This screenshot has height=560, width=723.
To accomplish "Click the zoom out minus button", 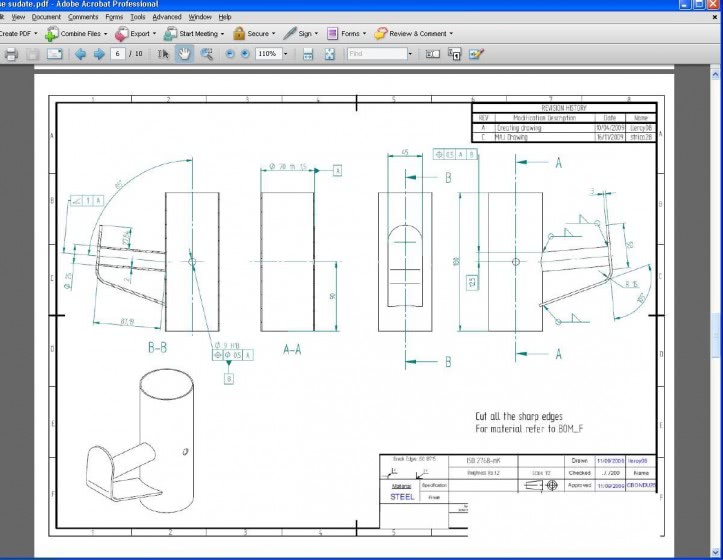I will [230, 54].
